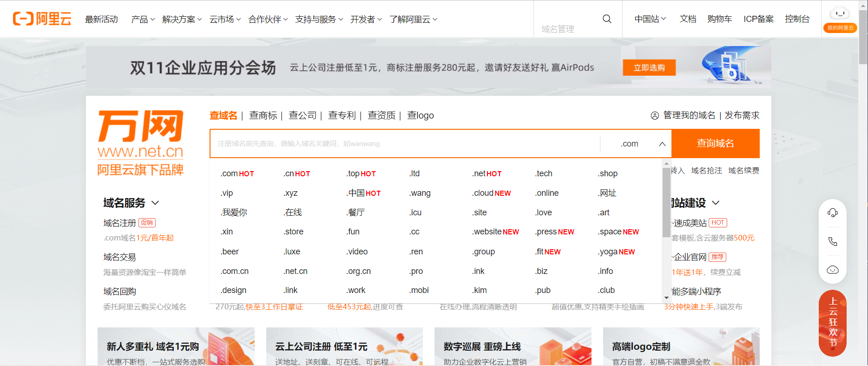Click the robot chat assistant icon
Image resolution: width=868 pixels, height=366 pixels.
[x=832, y=270]
